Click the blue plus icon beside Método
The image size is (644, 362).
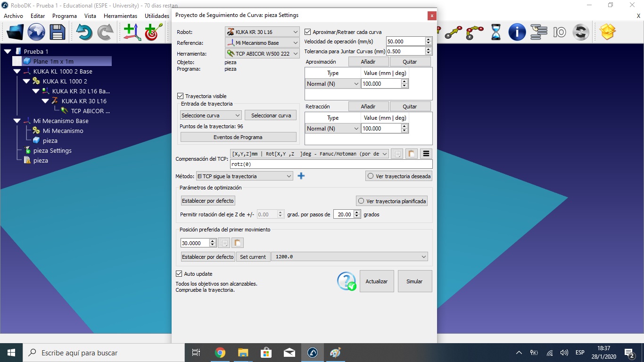(x=301, y=176)
